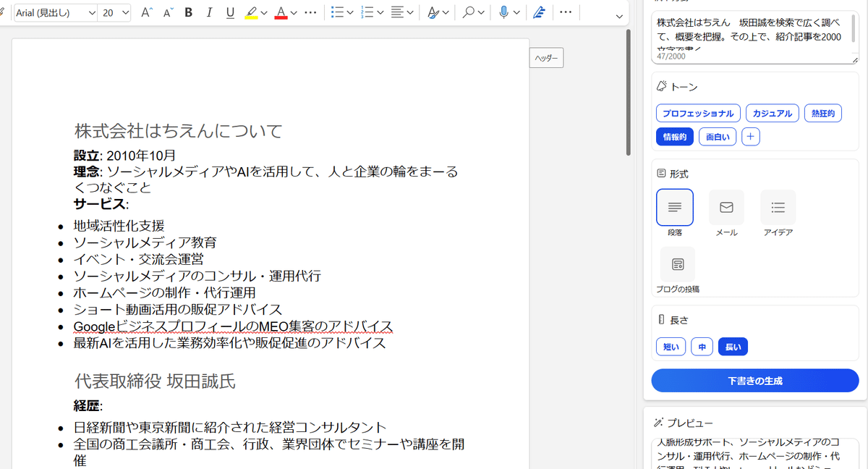Click the bullet ホームページの制作・代行運用
This screenshot has width=868, height=469.
pyautogui.click(x=164, y=292)
